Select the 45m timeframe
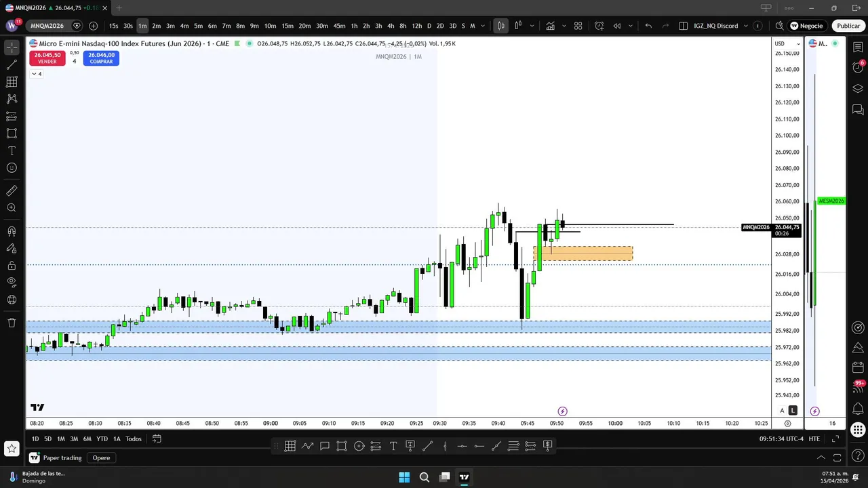868x488 pixels. pos(339,26)
